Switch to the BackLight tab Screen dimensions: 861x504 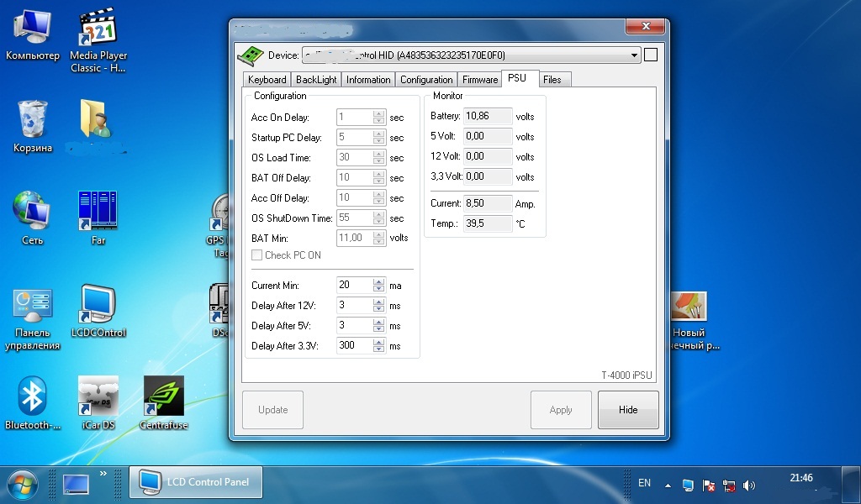coord(316,80)
